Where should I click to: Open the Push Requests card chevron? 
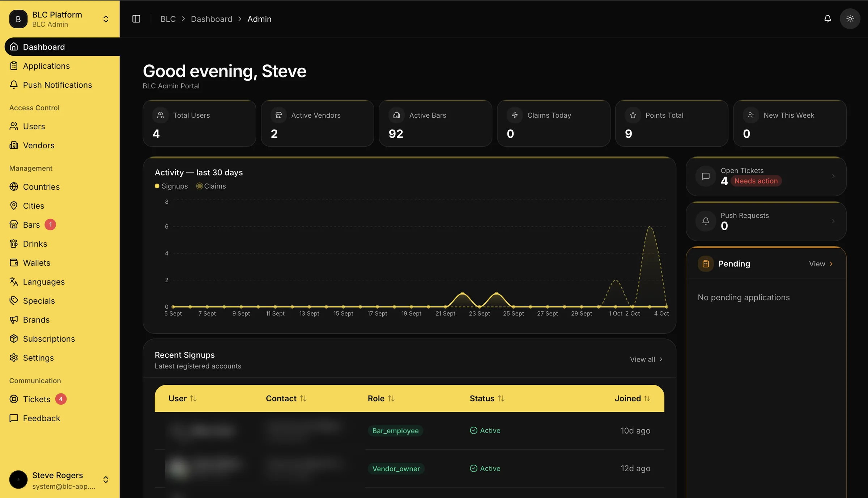click(833, 221)
